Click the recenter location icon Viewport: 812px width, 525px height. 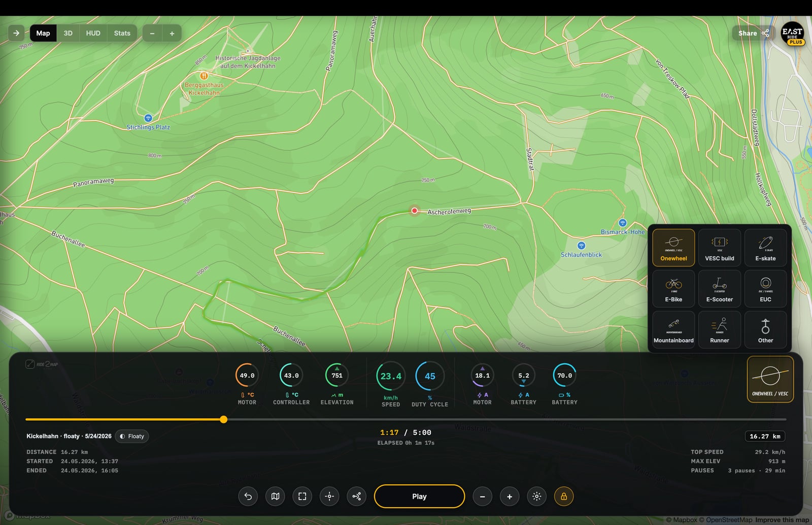pos(329,497)
